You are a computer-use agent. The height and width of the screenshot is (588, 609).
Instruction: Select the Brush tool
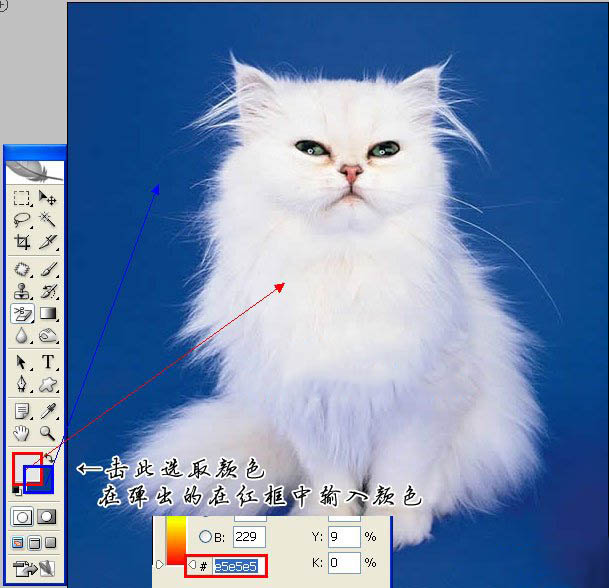click(x=47, y=270)
